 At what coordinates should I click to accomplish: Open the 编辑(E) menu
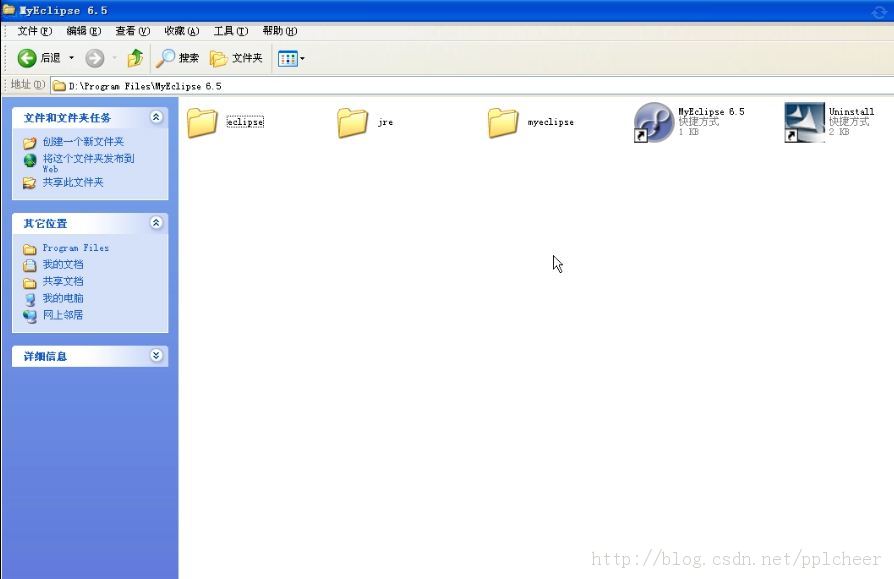pos(83,31)
